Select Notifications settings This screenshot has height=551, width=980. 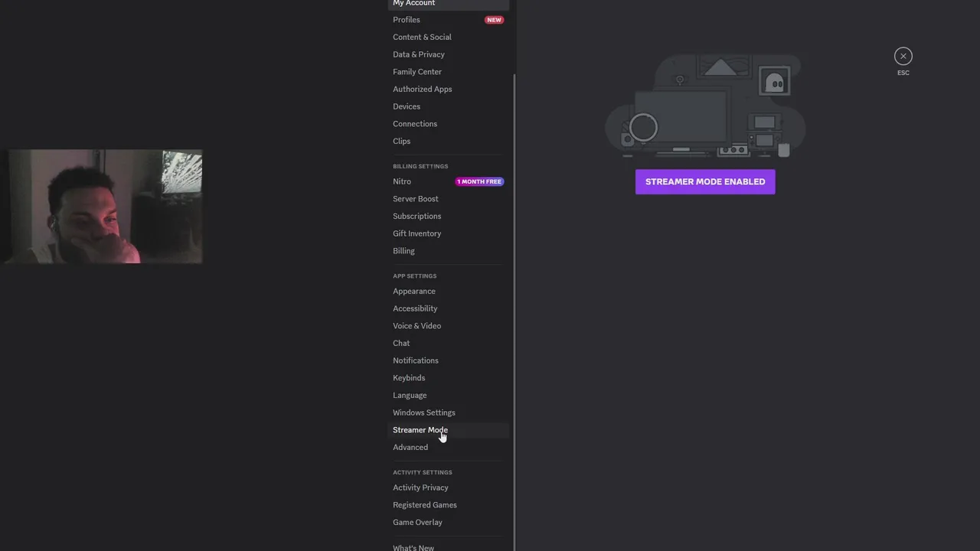[448, 360]
